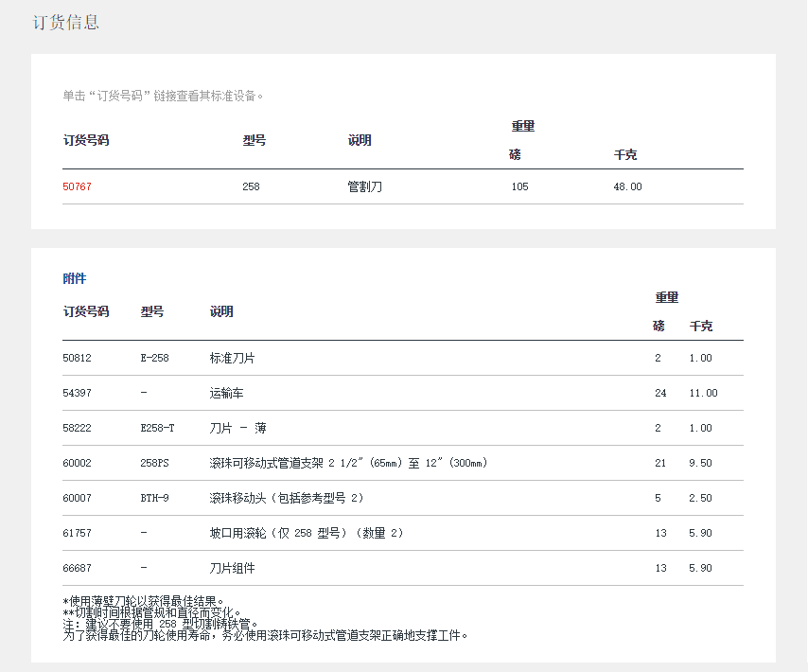Click accessory order number 54397
The width and height of the screenshot is (808, 672).
pyautogui.click(x=78, y=393)
